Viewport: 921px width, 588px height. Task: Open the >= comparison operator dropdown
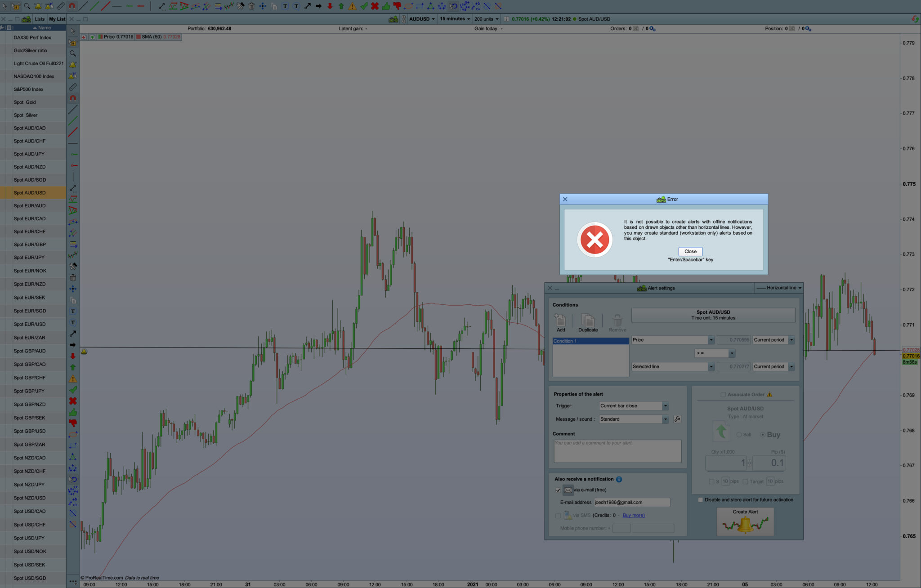click(731, 353)
